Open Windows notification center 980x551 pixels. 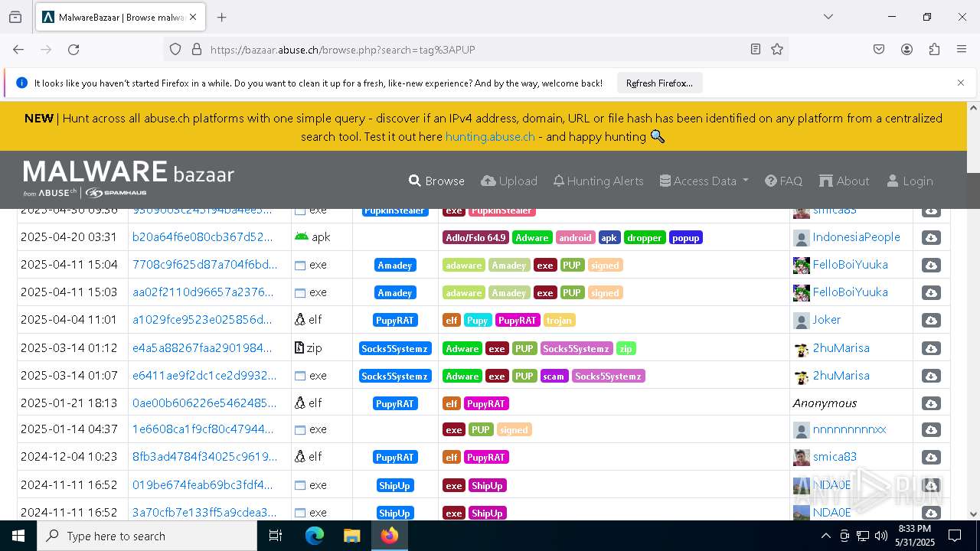[955, 536]
